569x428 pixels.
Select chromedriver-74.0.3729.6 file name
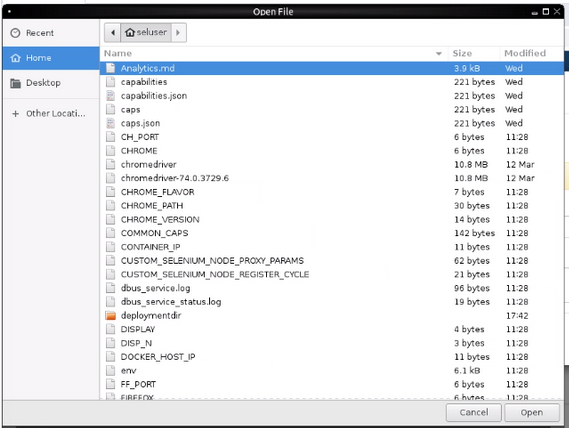tap(175, 178)
